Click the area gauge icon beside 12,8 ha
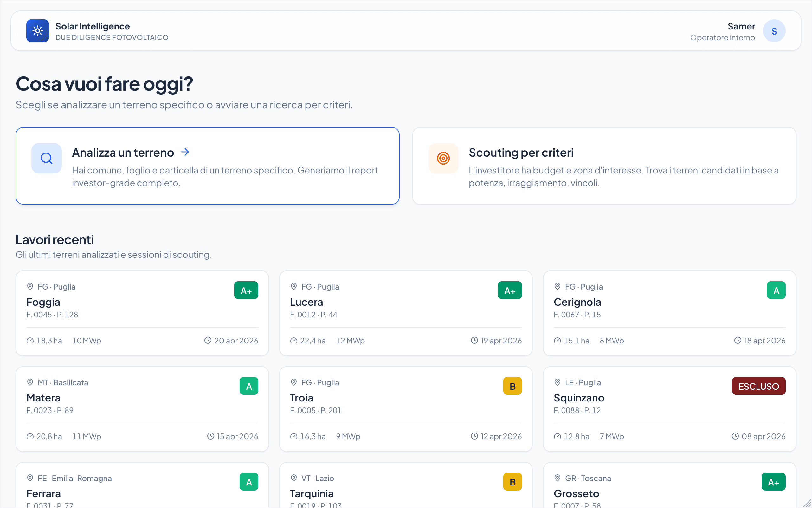This screenshot has width=812, height=508. [x=557, y=436]
